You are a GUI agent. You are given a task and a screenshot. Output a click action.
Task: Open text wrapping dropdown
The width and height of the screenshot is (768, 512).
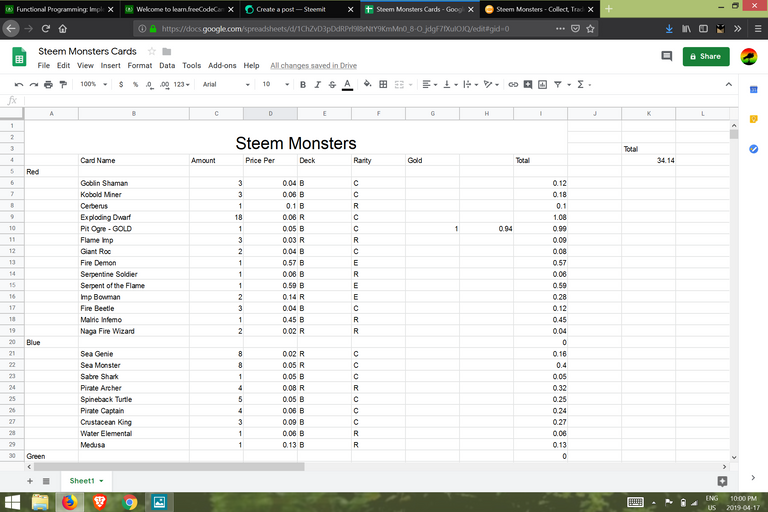click(x=470, y=85)
